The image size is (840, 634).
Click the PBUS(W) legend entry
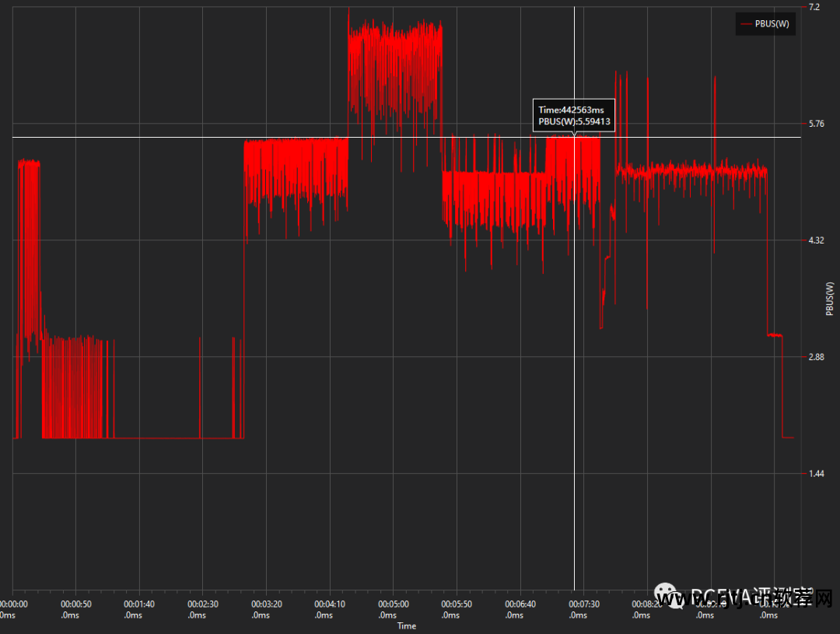pyautogui.click(x=765, y=23)
